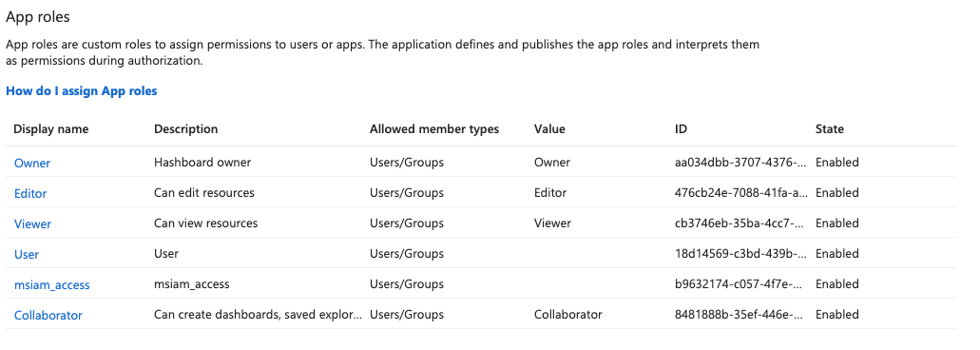The image size is (980, 350).
Task: Click Users/Groups in the Editor row
Action: pos(406,193)
